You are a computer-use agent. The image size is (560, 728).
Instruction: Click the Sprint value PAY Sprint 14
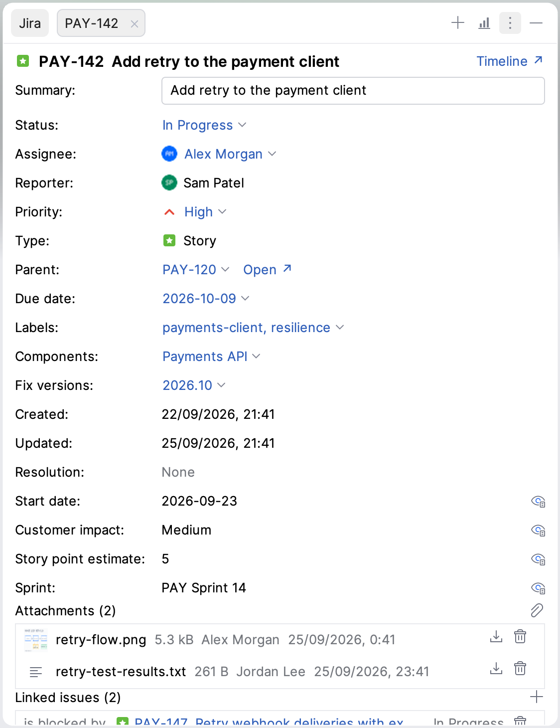[204, 588]
